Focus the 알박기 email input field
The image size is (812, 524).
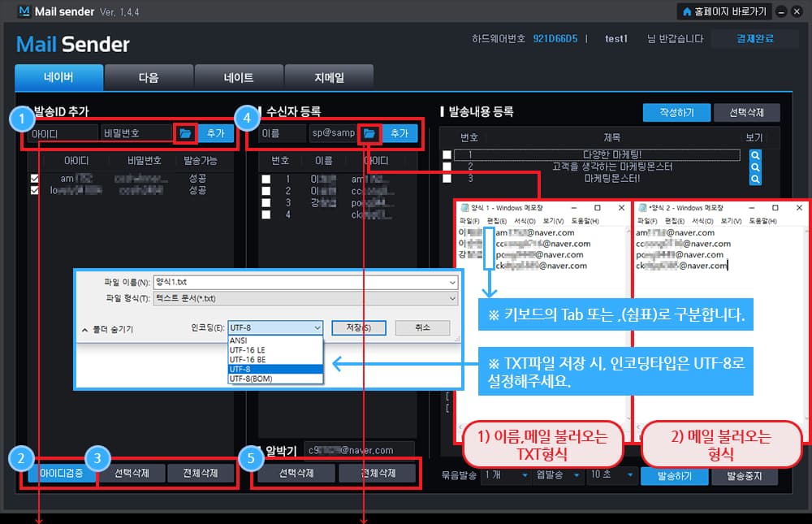[360, 450]
